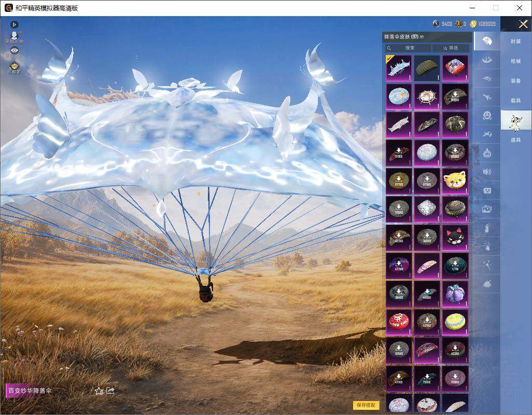Image resolution: width=532 pixels, height=415 pixels.
Task: Click the share icon beside parachute name
Action: pos(110,391)
